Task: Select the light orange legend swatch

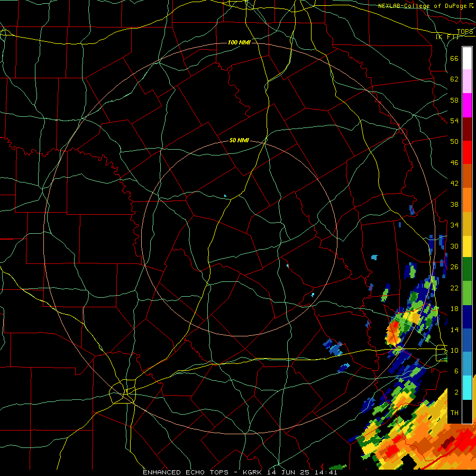Action: [467, 200]
